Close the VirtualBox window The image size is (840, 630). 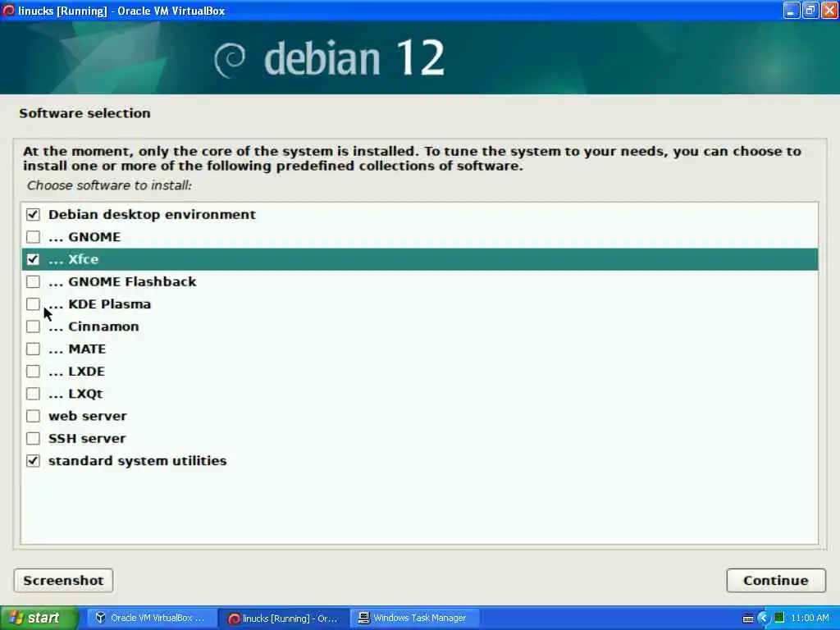[x=830, y=10]
